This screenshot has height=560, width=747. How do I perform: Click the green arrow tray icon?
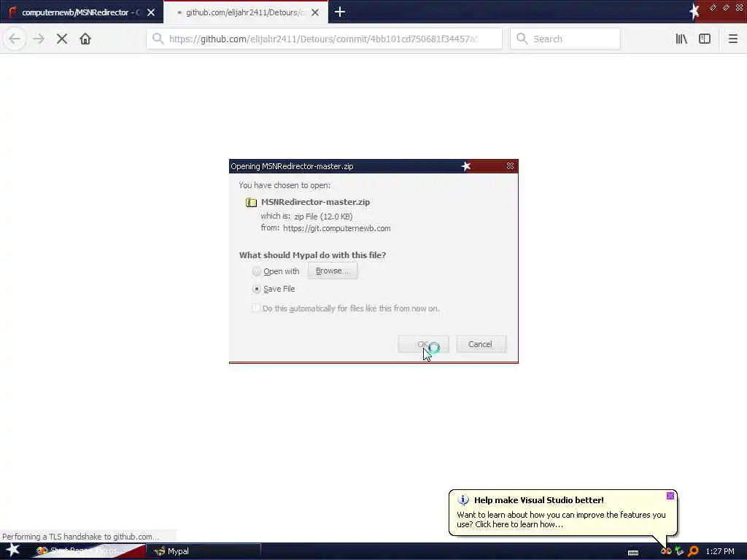click(679, 551)
